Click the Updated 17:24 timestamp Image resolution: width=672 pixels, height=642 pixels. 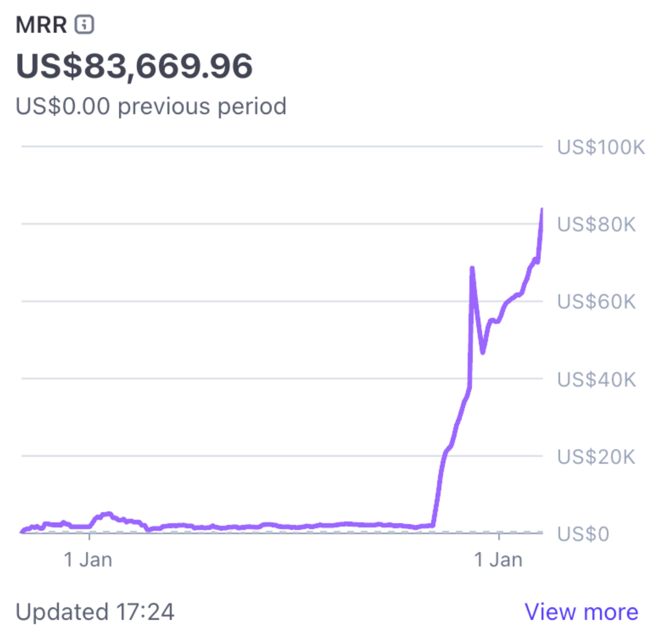click(x=95, y=612)
